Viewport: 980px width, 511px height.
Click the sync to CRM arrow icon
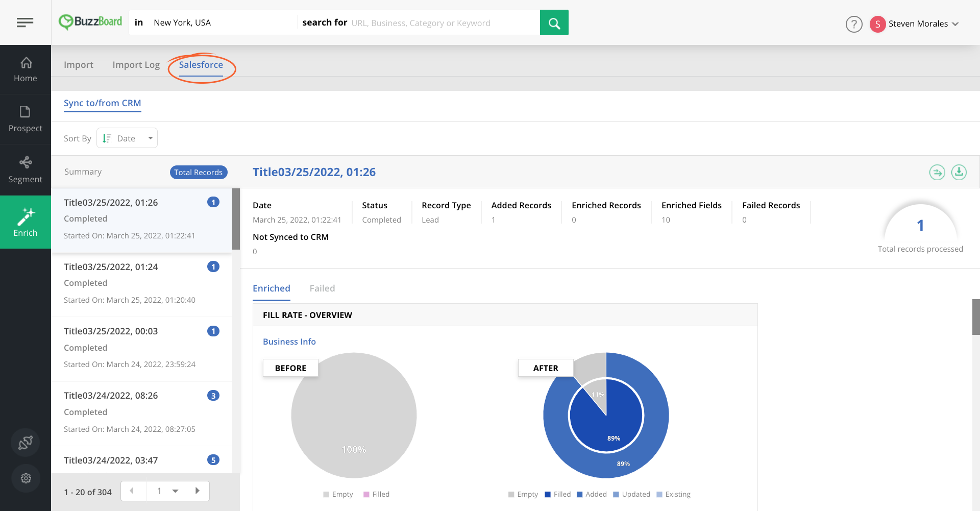937,173
